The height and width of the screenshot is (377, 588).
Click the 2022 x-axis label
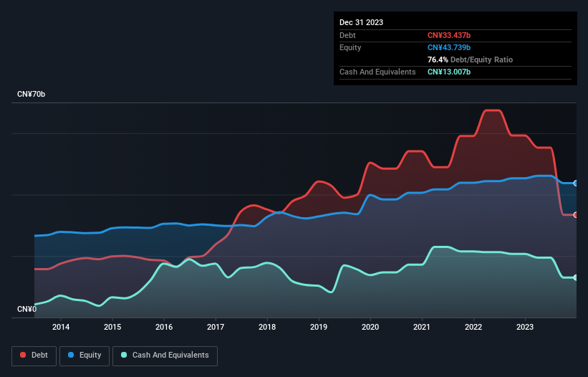(x=473, y=327)
